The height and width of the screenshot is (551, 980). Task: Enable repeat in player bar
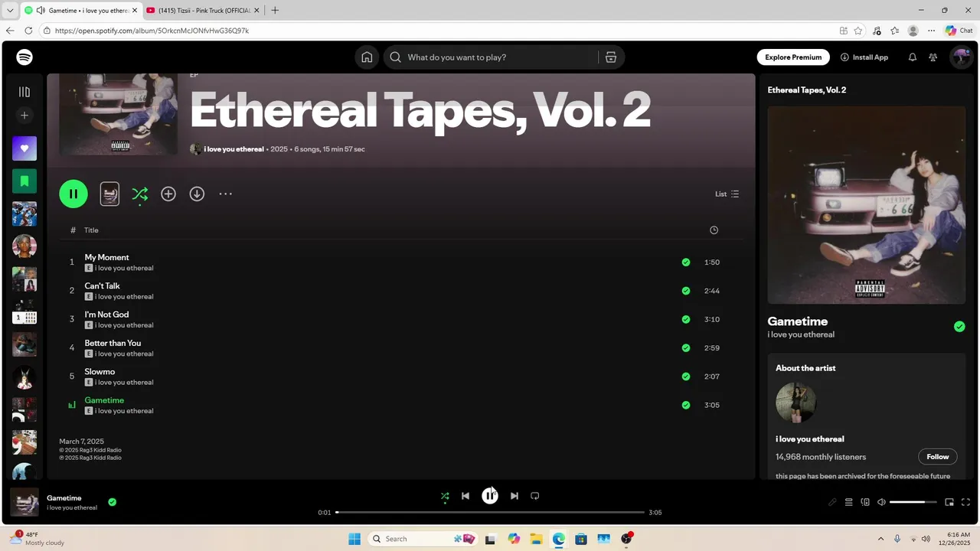(x=535, y=496)
